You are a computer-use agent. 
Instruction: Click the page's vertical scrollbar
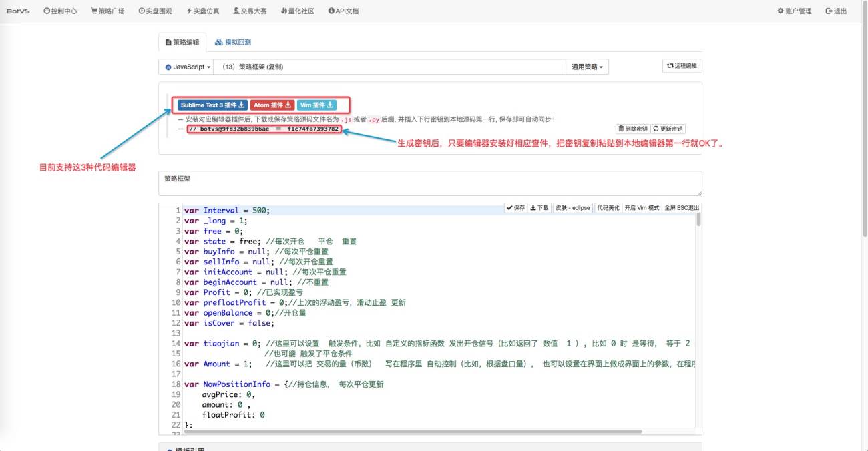pyautogui.click(x=865, y=120)
